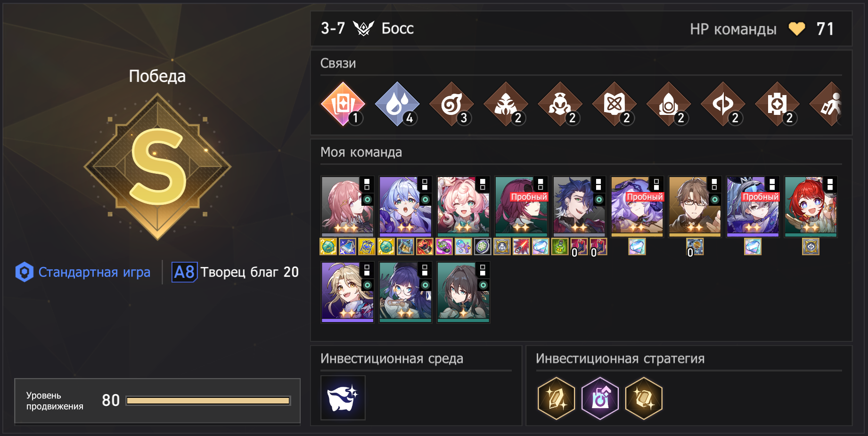Image resolution: width=868 pixels, height=436 pixels.
Task: Select the blue water drops bond icon
Action: click(397, 104)
